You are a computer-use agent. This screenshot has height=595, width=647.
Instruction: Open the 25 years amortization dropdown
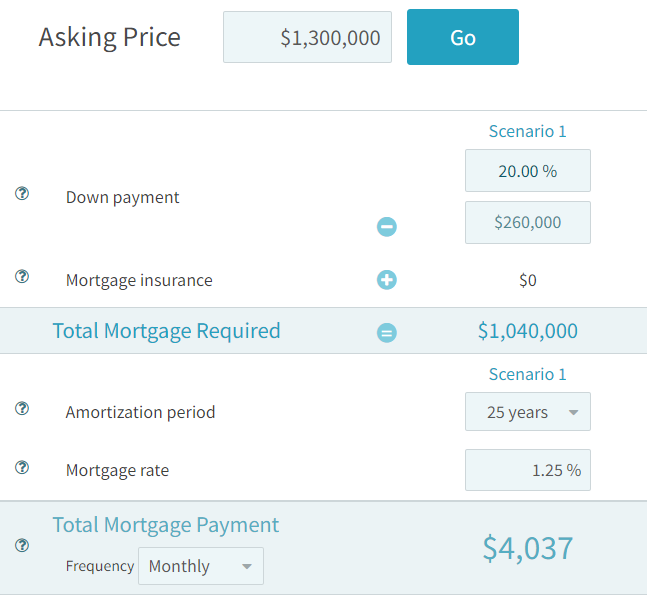pyautogui.click(x=528, y=412)
